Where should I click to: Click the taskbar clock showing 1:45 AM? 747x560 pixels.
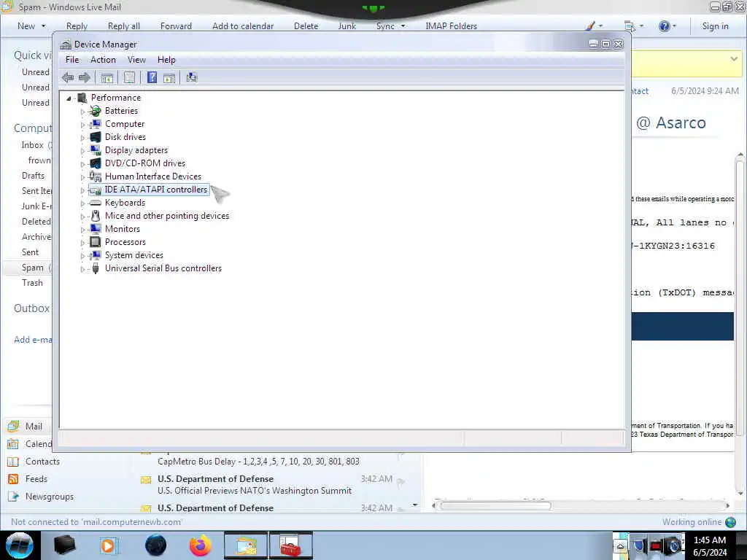coord(710,545)
